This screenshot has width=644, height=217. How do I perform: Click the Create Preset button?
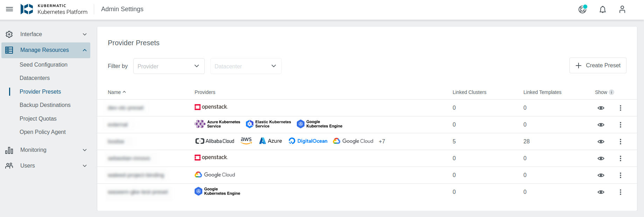point(598,66)
